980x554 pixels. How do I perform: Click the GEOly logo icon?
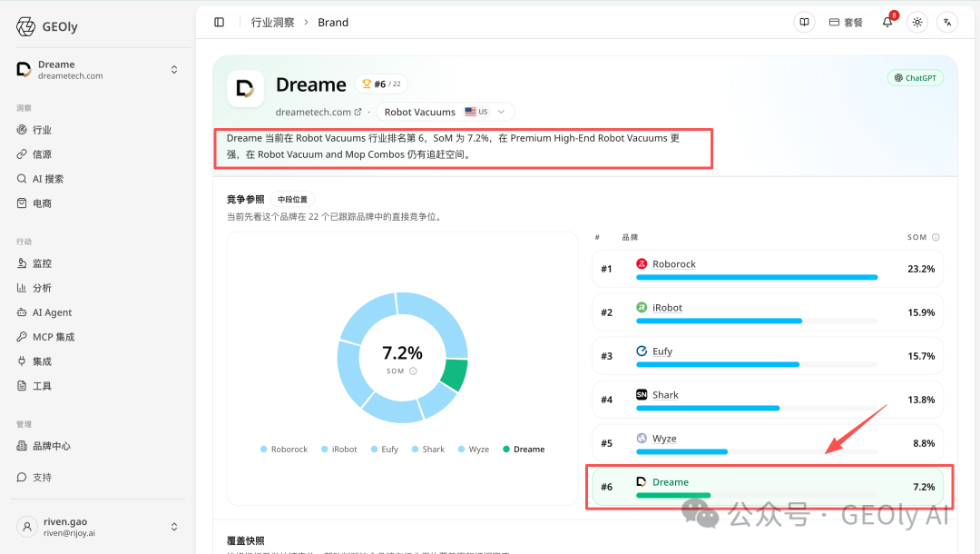coord(25,26)
